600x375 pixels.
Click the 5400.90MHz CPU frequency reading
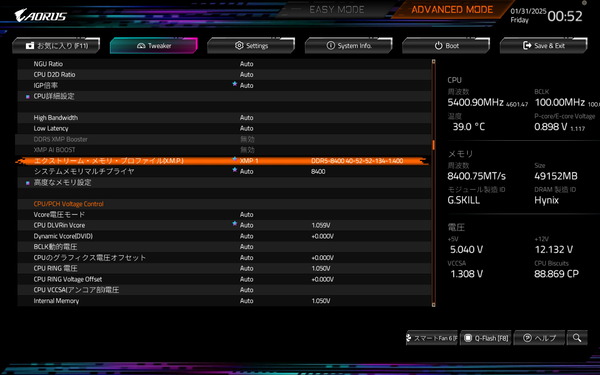475,102
